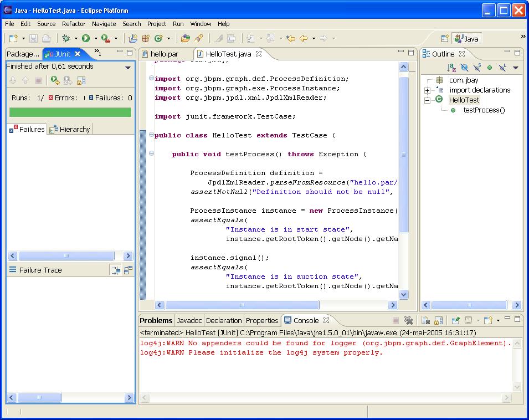Click the Search flashlight icon

(x=199, y=38)
